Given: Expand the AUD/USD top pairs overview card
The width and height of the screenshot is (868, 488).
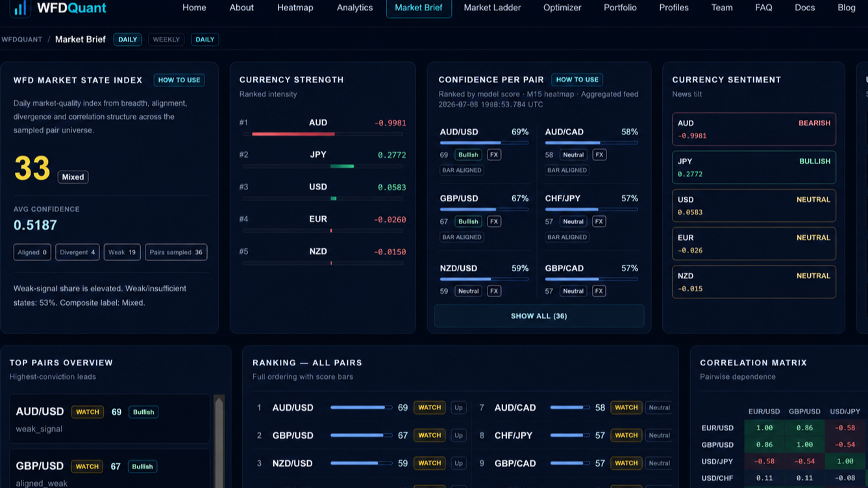Looking at the screenshot, I should [x=110, y=419].
